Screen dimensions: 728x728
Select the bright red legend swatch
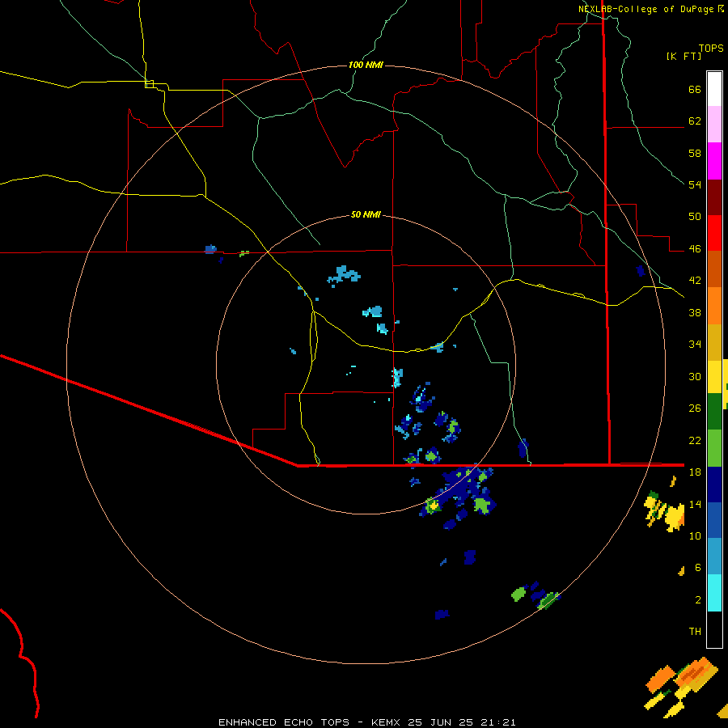tap(714, 233)
